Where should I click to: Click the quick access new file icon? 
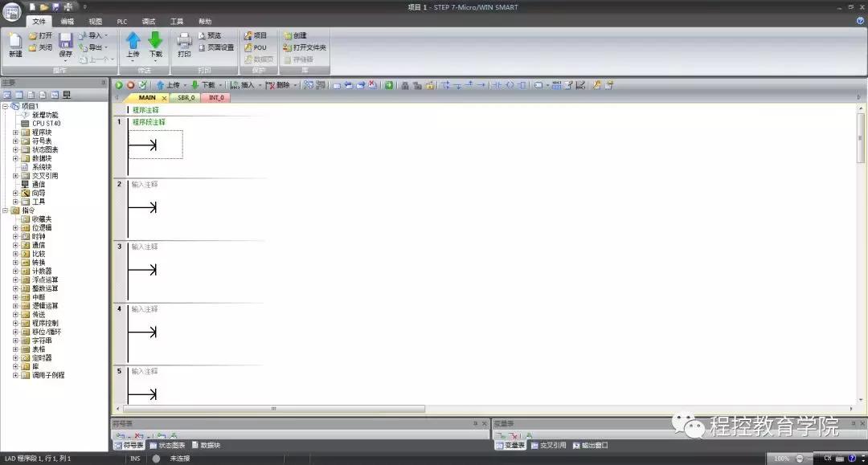(32, 7)
